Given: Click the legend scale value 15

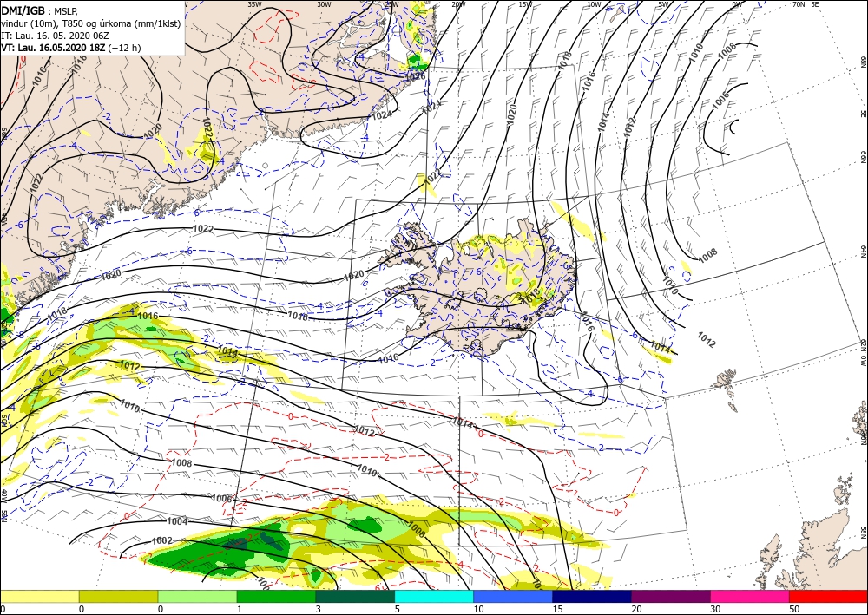Looking at the screenshot, I should tap(557, 609).
